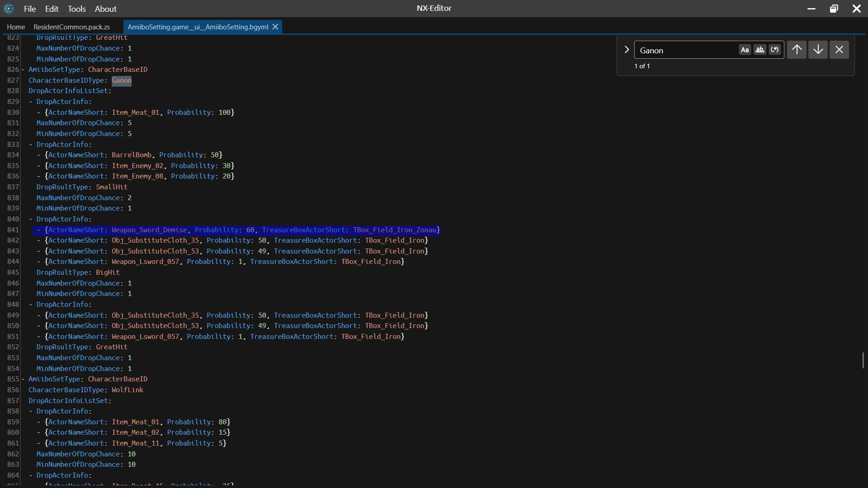This screenshot has height=488, width=868.
Task: Open the About menu
Action: [106, 9]
